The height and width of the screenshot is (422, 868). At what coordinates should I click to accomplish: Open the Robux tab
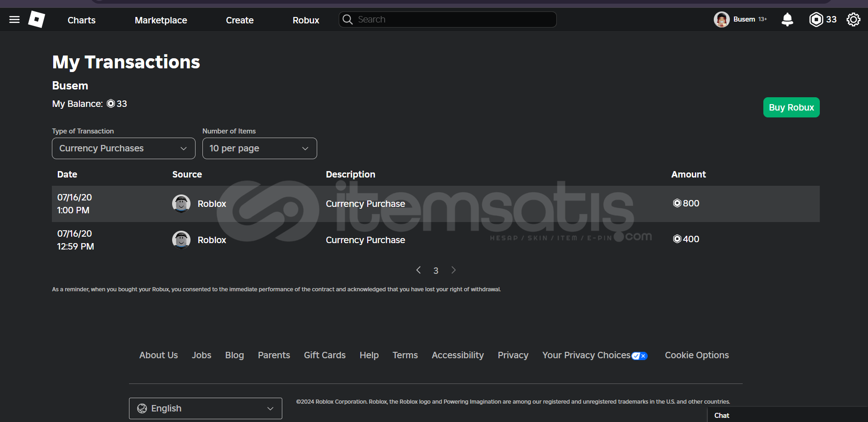pos(306,20)
